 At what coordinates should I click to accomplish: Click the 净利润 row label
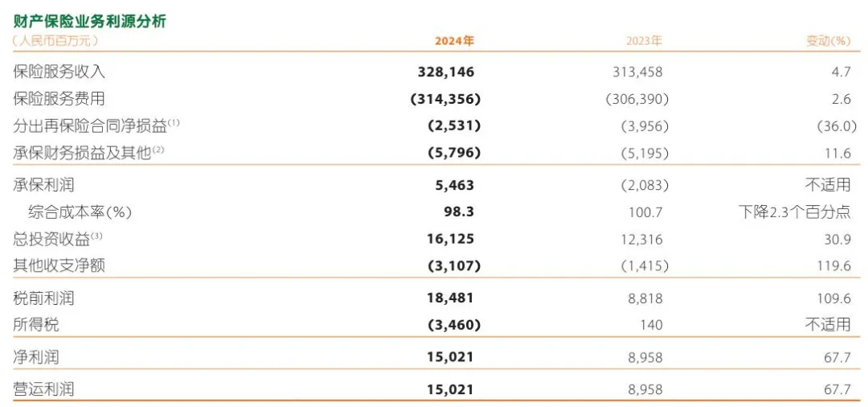pyautogui.click(x=37, y=357)
